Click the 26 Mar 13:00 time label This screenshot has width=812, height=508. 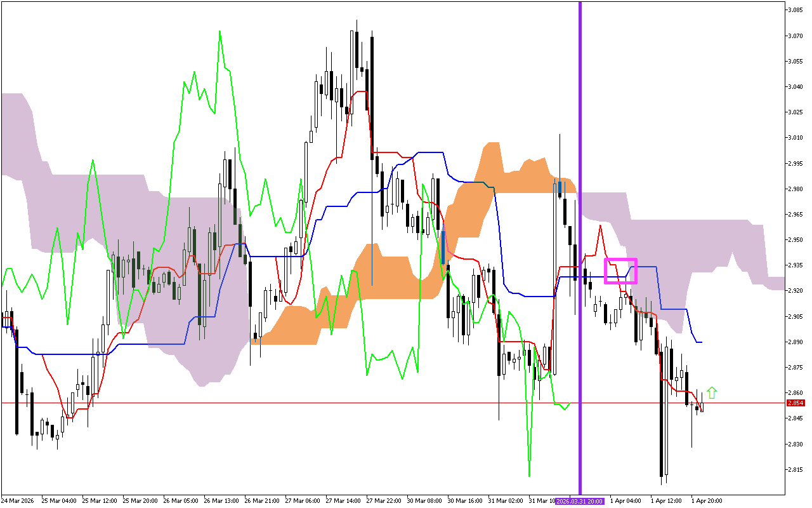coord(220,500)
